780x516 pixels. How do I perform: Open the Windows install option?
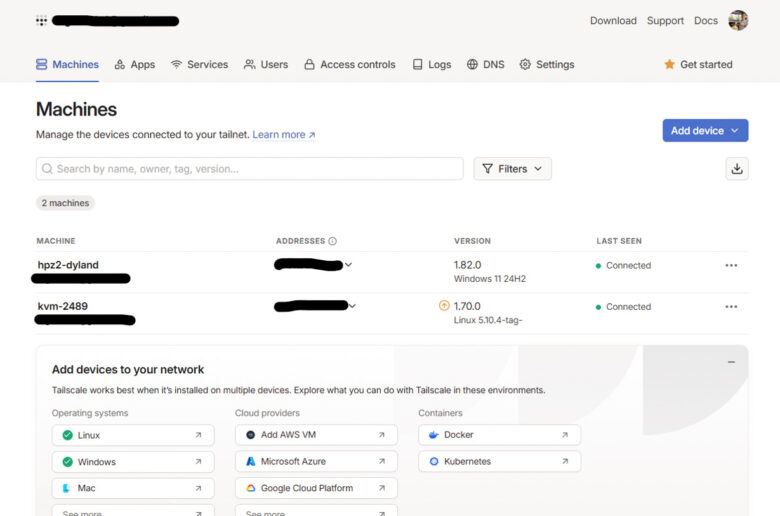[x=133, y=462]
